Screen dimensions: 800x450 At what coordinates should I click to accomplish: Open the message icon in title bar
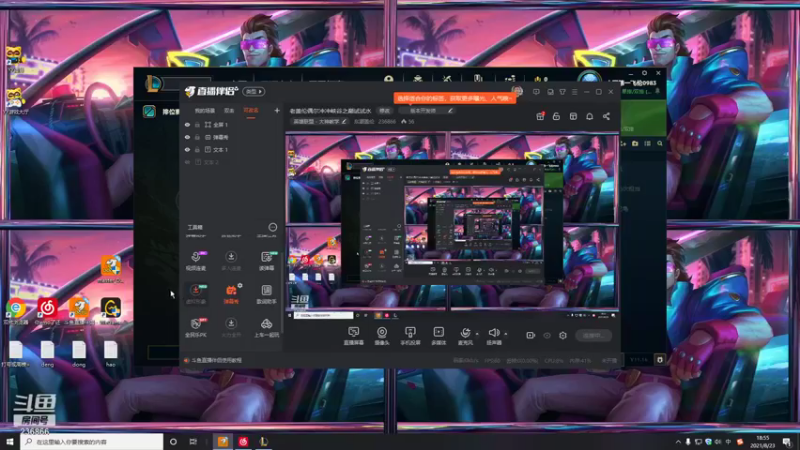(536, 92)
